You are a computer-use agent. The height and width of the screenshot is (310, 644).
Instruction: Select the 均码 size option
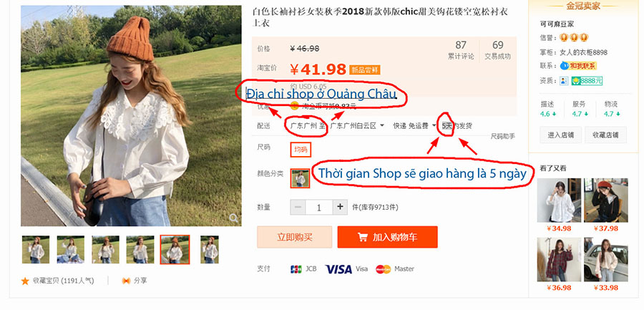[x=301, y=150]
